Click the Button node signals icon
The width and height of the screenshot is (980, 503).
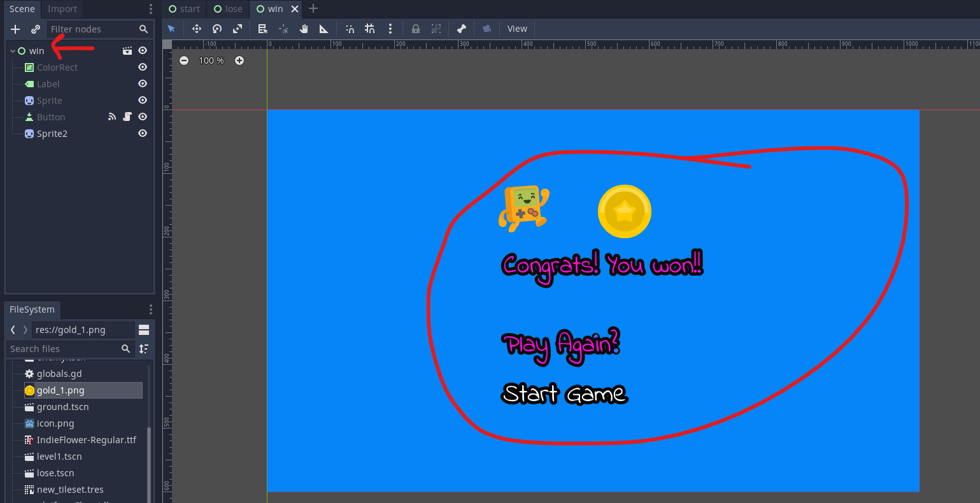(112, 117)
